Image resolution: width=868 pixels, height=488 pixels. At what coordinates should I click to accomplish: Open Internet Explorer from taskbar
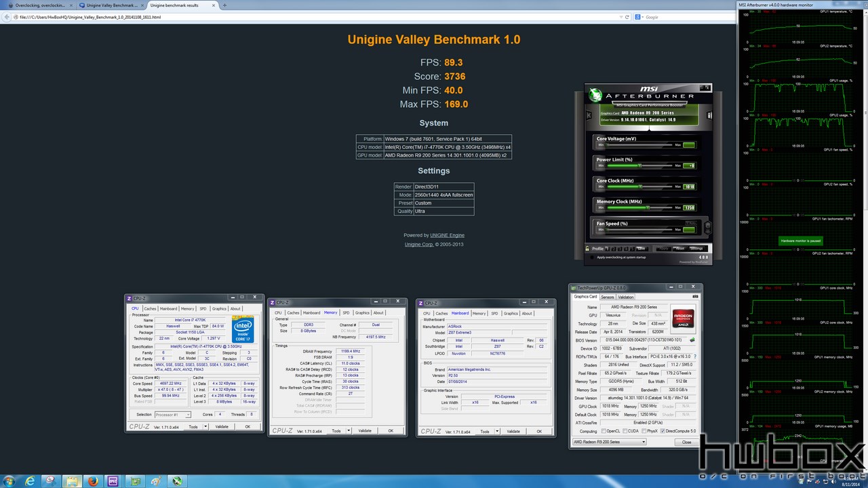[x=30, y=481]
